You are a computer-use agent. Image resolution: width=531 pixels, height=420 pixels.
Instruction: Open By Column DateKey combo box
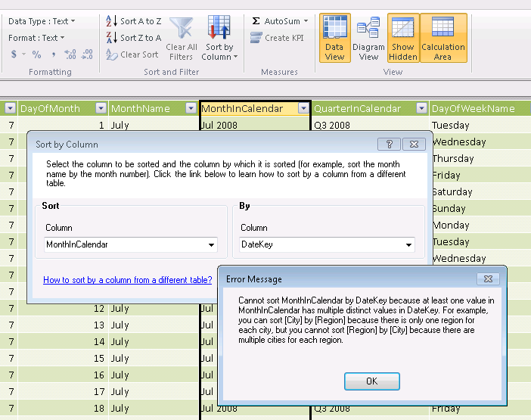(327, 244)
